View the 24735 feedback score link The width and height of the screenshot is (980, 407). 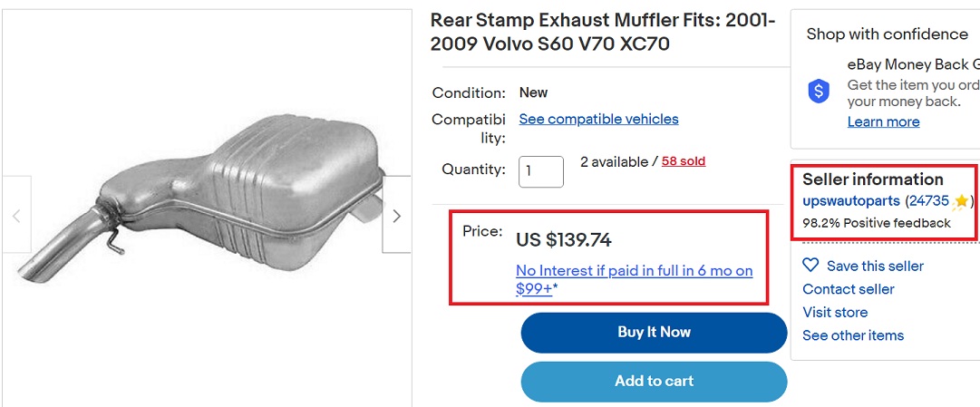(x=928, y=200)
